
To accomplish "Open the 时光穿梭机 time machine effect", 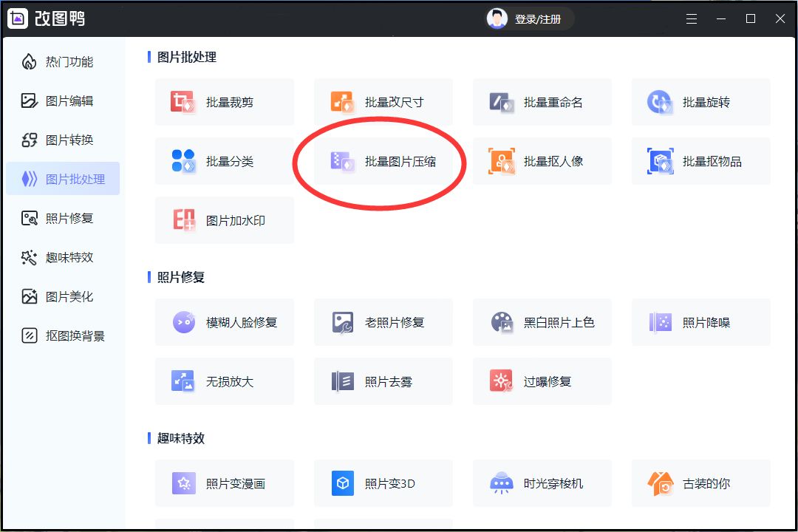I will pyautogui.click(x=542, y=483).
